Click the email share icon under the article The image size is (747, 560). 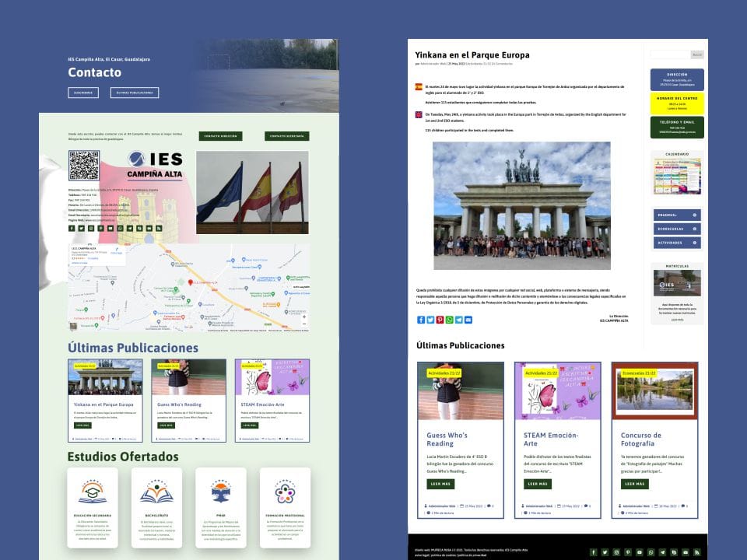[x=468, y=320]
